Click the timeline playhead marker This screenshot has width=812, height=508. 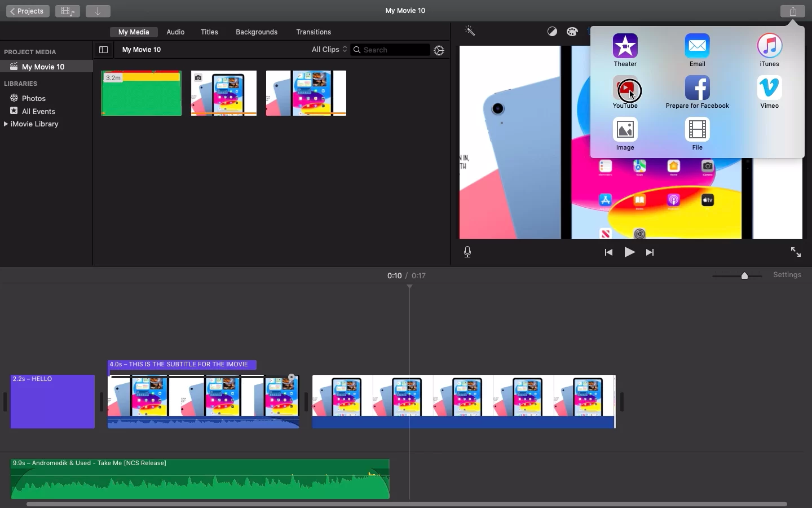pyautogui.click(x=410, y=287)
